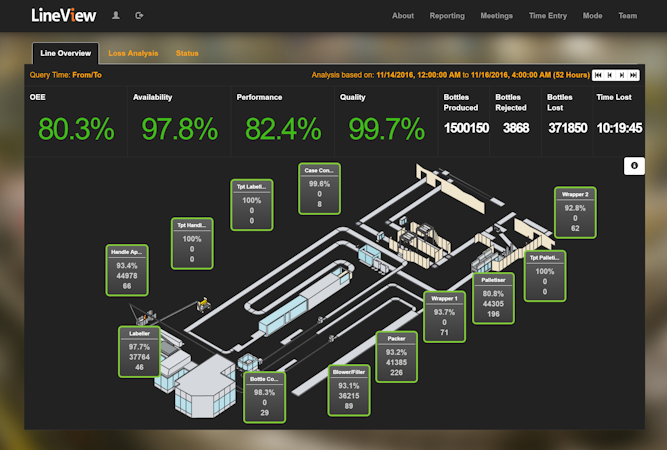
Task: Jump to last period with skip-forward icon
Action: (x=633, y=75)
